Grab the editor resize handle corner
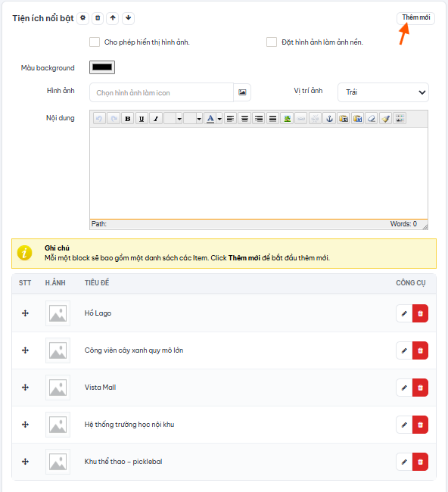448x492 pixels. [425, 227]
